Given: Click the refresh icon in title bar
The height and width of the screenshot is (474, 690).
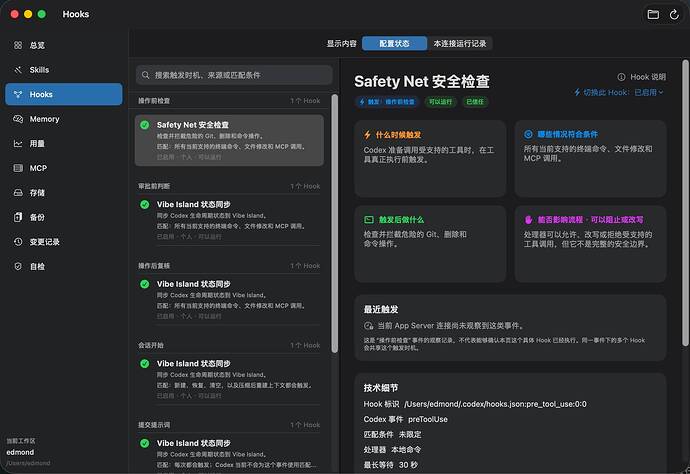Looking at the screenshot, I should (674, 15).
